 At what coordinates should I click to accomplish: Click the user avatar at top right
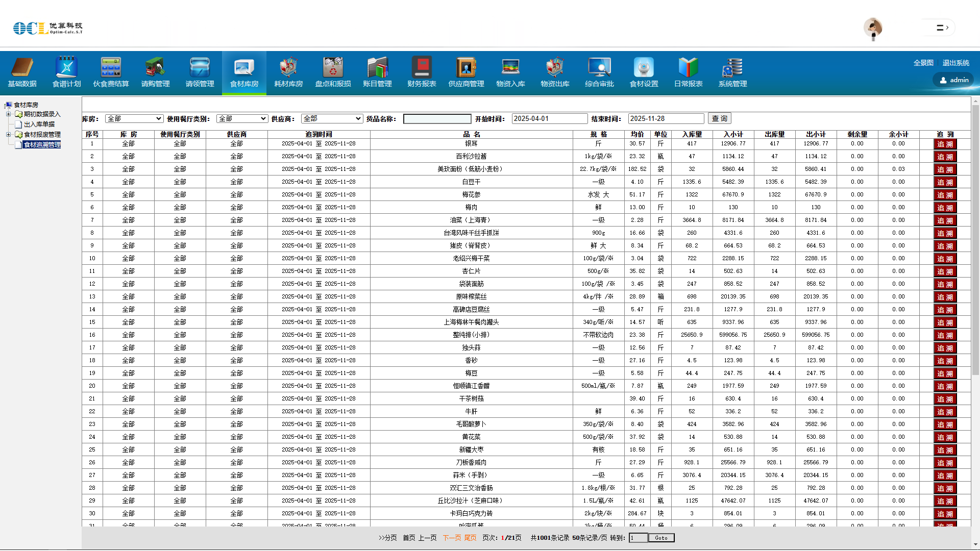[x=873, y=28]
